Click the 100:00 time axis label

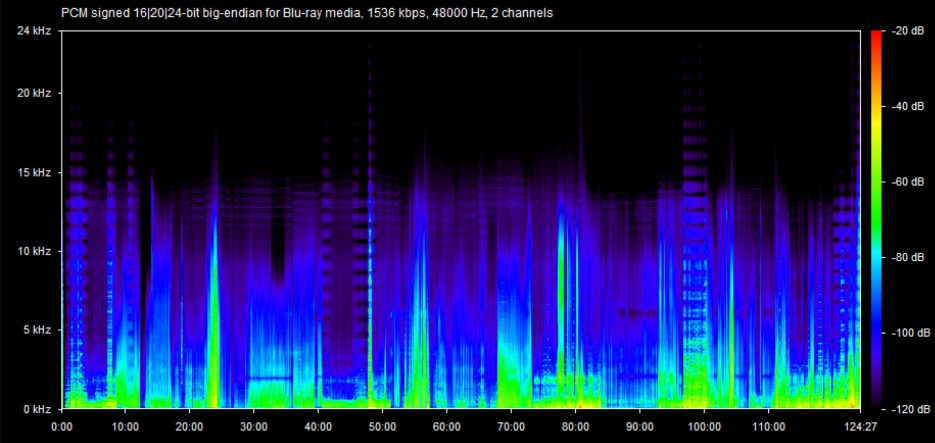point(704,427)
